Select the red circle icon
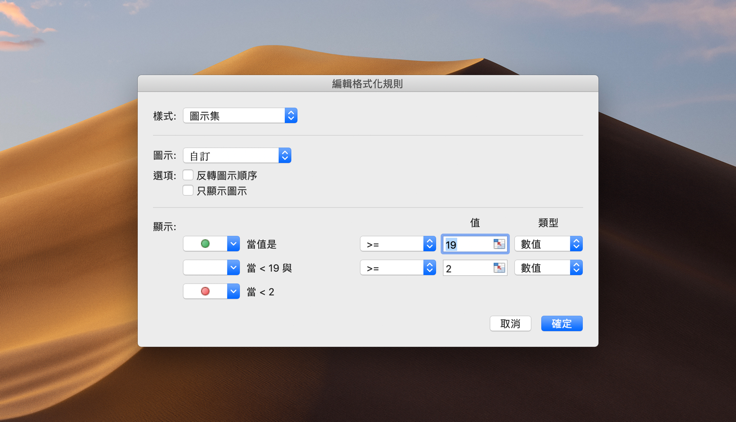 (205, 292)
